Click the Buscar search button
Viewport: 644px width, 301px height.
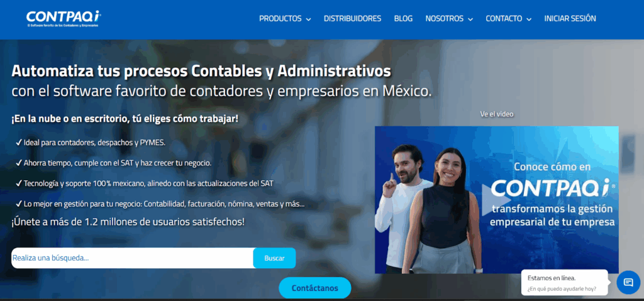click(x=274, y=258)
